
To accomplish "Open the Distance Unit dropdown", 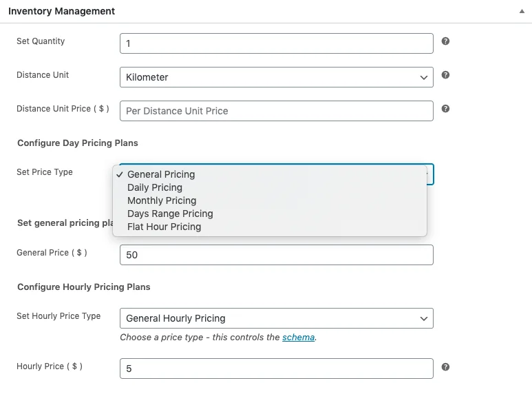I will (276, 78).
